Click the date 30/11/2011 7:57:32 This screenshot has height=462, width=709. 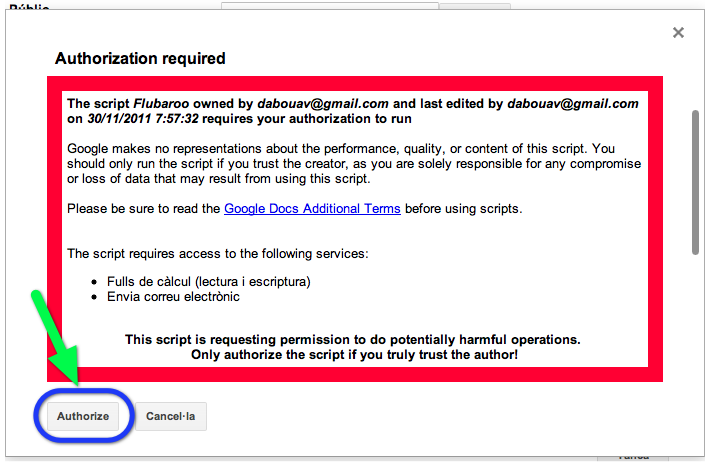click(143, 118)
